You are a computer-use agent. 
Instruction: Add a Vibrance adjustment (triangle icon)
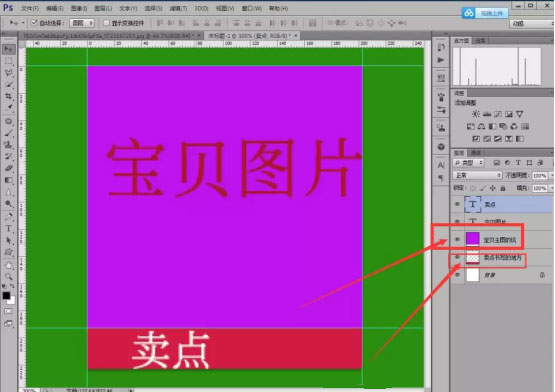coord(520,114)
